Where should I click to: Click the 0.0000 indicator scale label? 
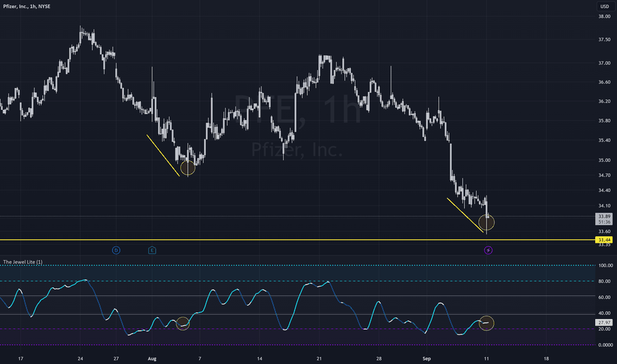point(606,345)
